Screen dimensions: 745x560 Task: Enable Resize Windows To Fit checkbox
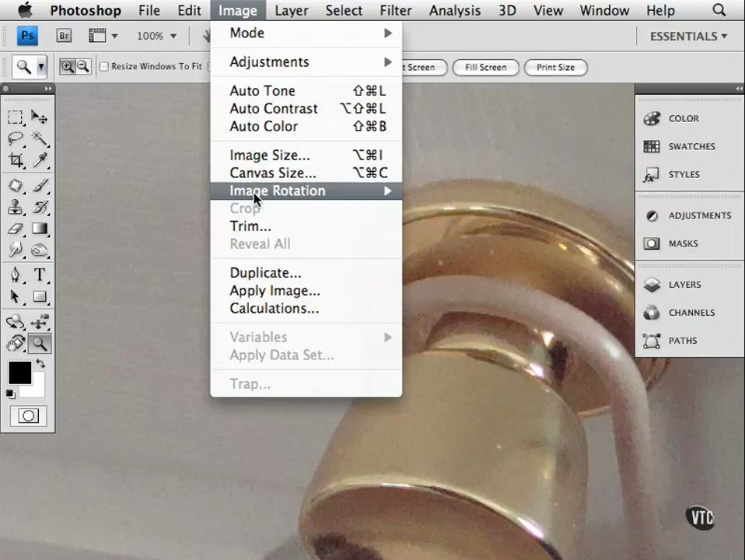coord(104,67)
